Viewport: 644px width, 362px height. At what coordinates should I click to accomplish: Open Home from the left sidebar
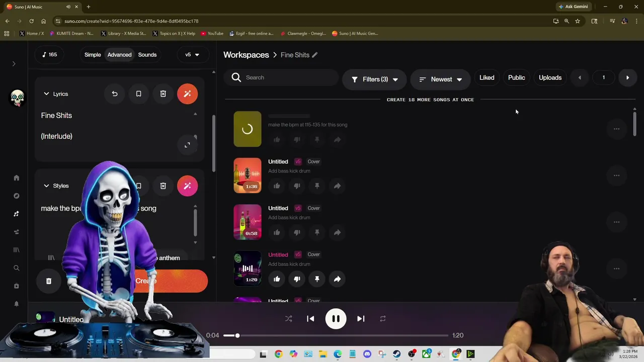(x=16, y=177)
